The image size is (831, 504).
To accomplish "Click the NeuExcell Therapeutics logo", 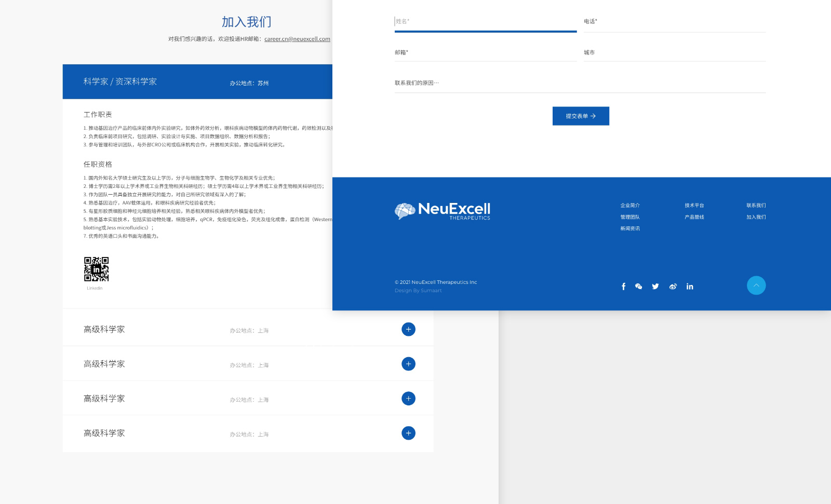I will tap(443, 211).
